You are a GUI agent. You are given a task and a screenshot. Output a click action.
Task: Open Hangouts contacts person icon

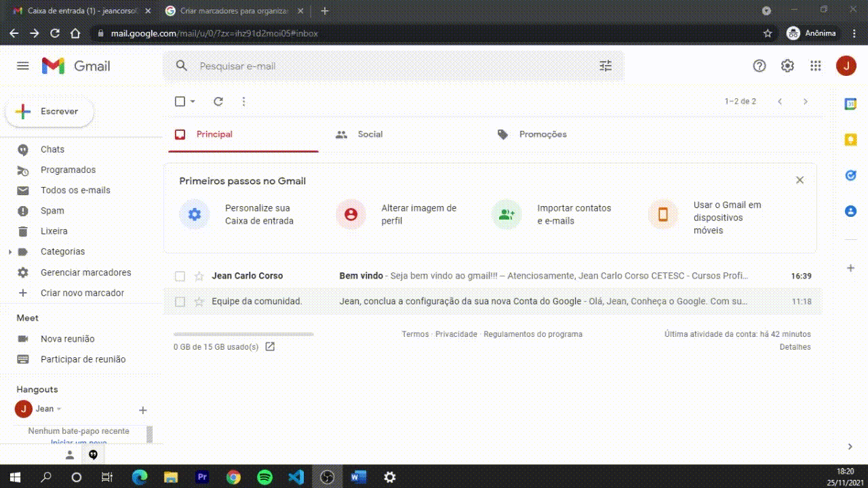click(70, 455)
